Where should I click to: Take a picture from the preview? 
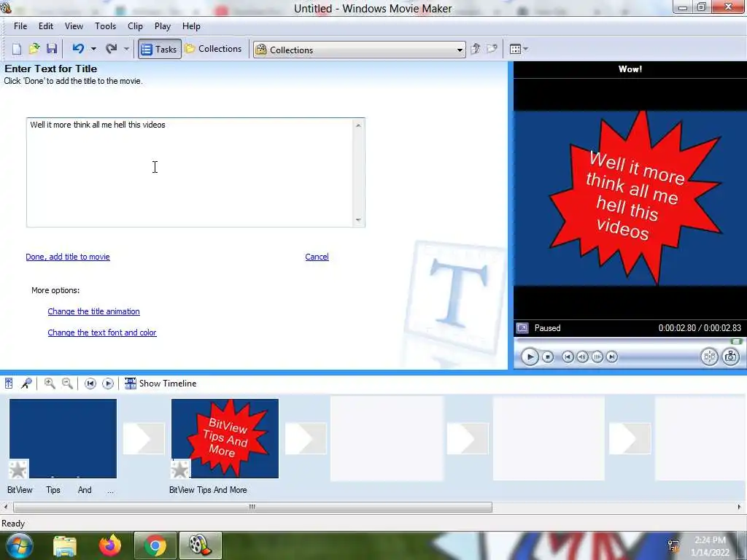coord(730,357)
